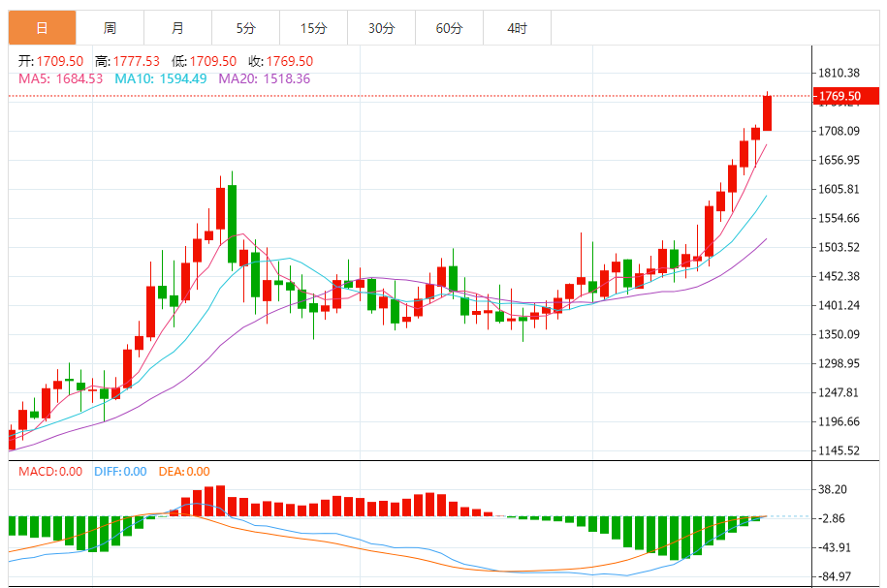The width and height of the screenshot is (887, 588).
Task: Click the MA5 indicator label
Action: click(x=60, y=78)
